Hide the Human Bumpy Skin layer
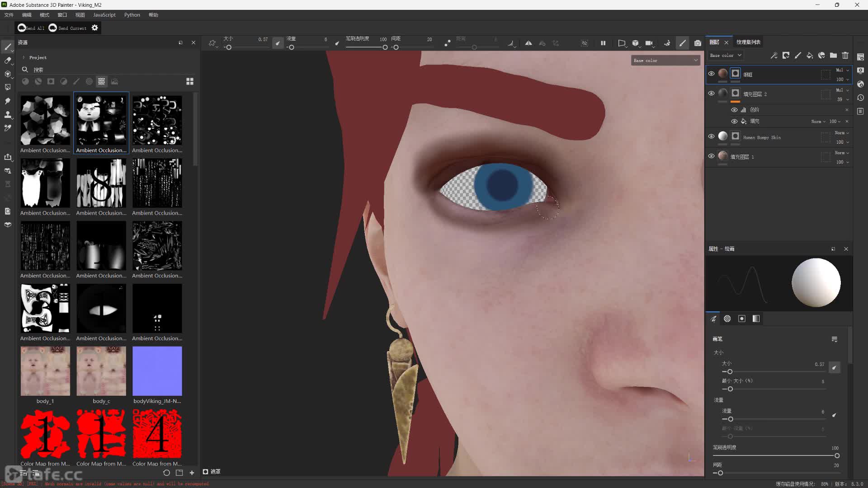Viewport: 868px width, 488px height. tap(711, 136)
